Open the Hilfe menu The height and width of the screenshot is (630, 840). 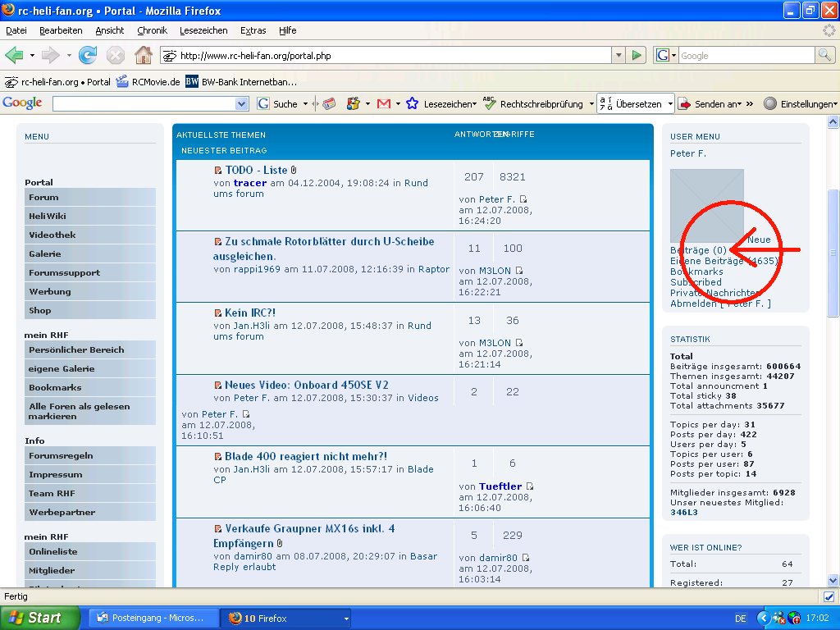(x=288, y=30)
